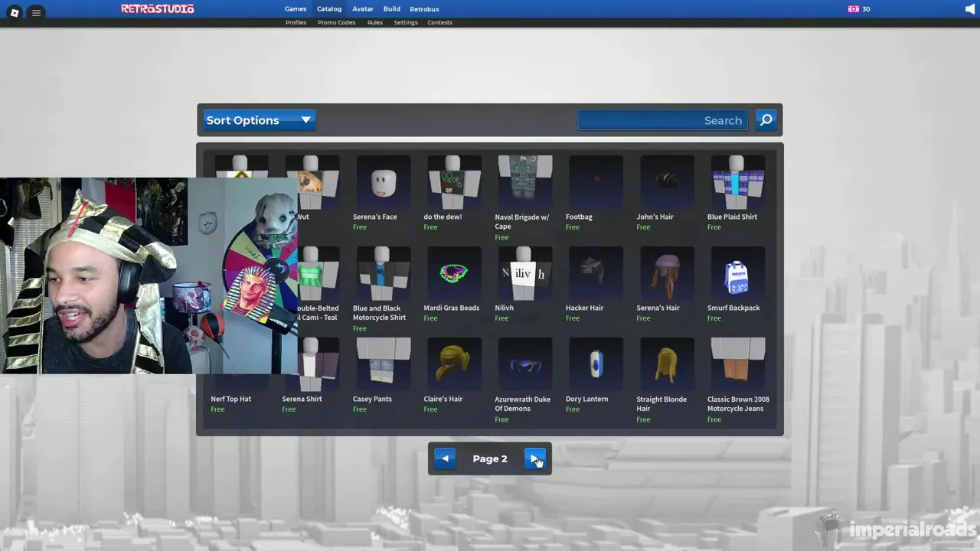Select the Mardi Gras Beads thumbnail
This screenshot has width=980, height=551.
pyautogui.click(x=454, y=273)
